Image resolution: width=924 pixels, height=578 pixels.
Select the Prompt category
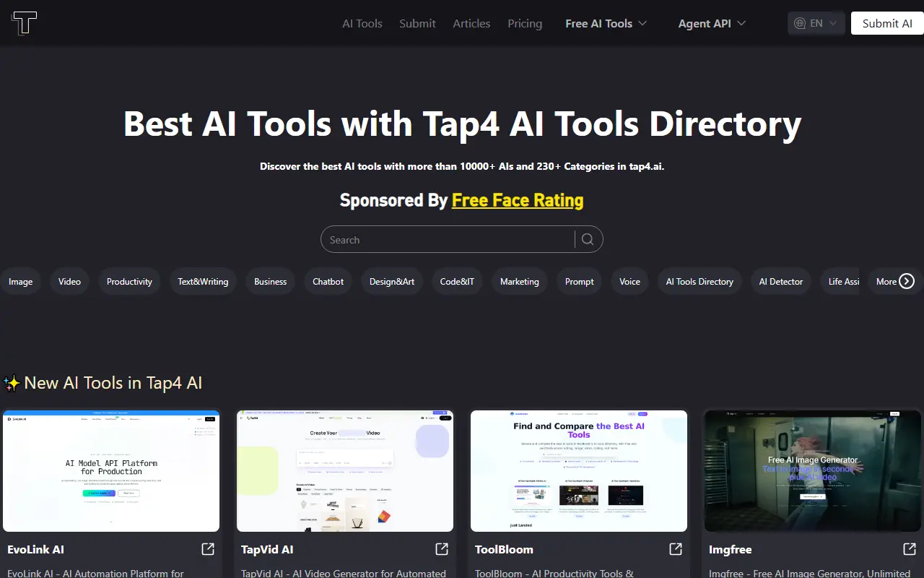pos(580,282)
